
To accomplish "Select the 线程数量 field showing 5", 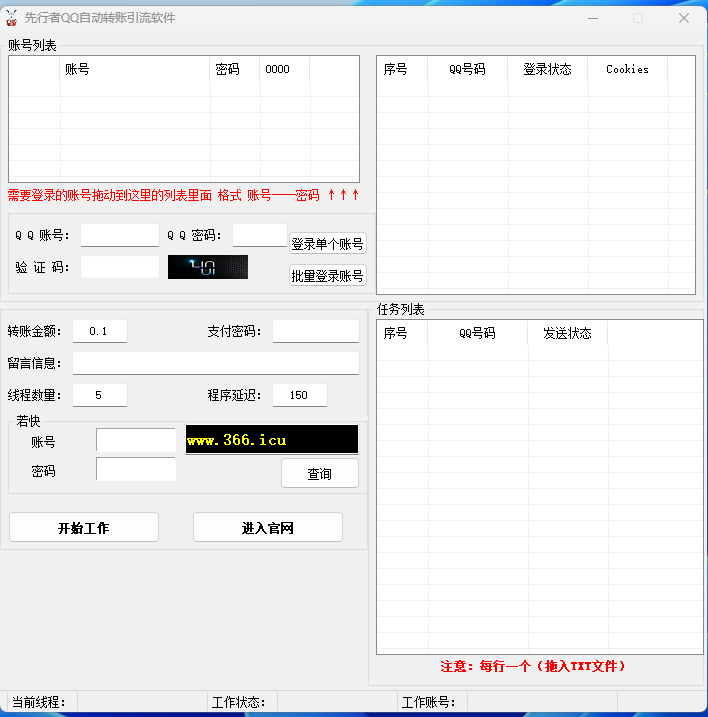I will (x=99, y=395).
